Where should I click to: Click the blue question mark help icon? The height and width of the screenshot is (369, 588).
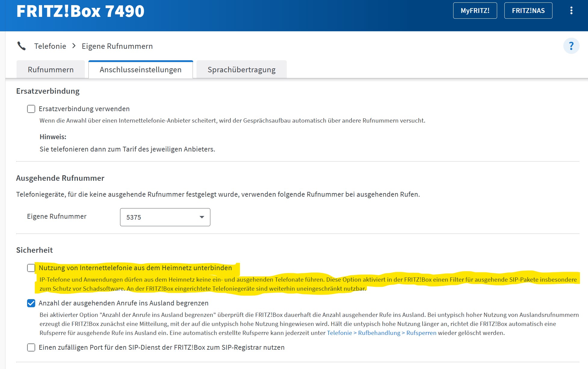pyautogui.click(x=571, y=46)
